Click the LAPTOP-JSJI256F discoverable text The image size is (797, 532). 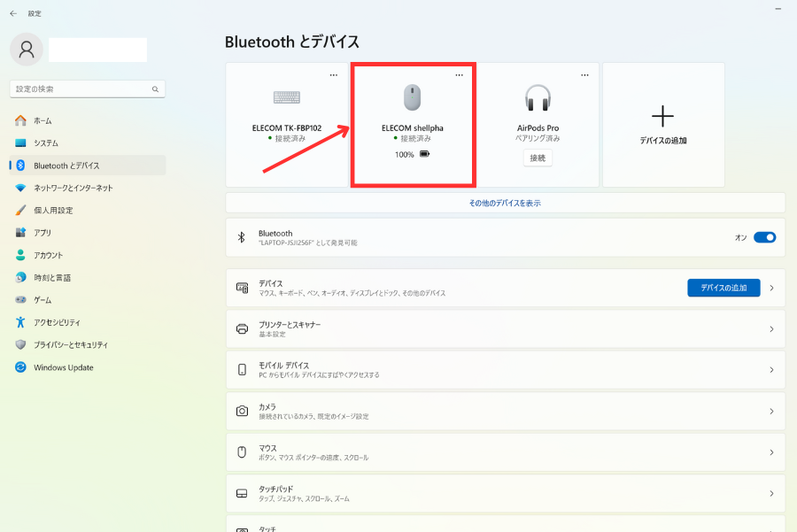pyautogui.click(x=308, y=243)
